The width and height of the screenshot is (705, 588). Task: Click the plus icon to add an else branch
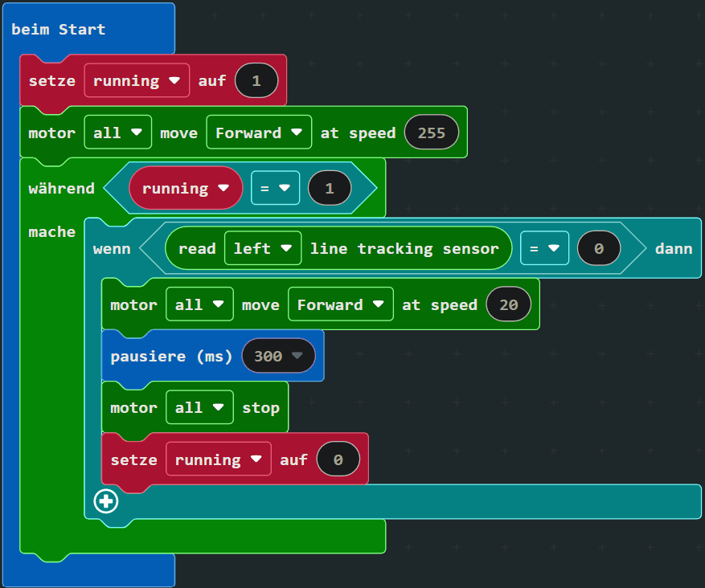coord(105,500)
